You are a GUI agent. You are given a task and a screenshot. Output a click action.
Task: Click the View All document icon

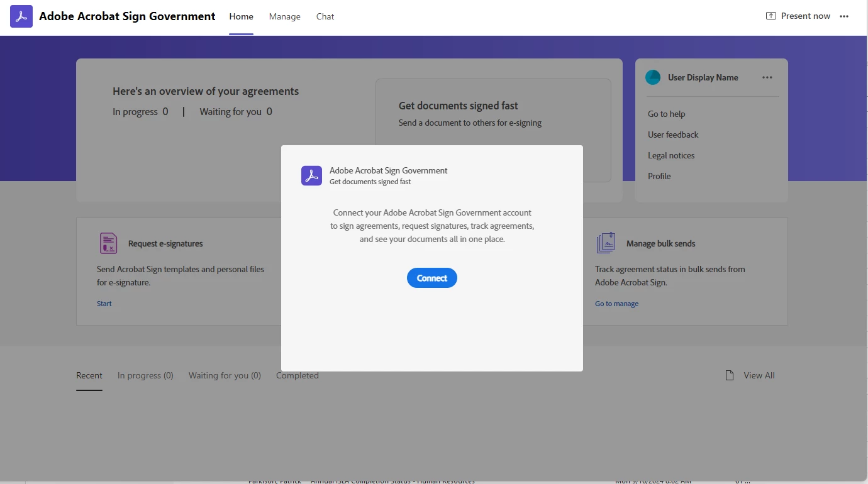730,375
